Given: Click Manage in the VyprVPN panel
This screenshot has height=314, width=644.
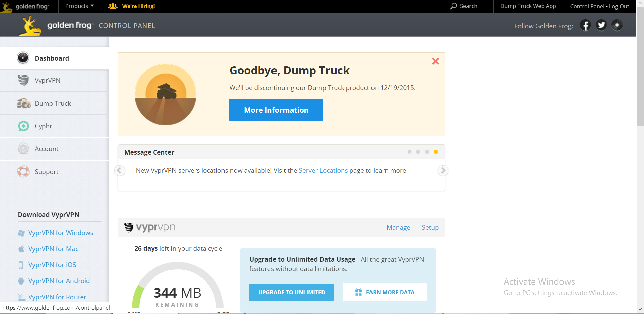Looking at the screenshot, I should click(x=398, y=227).
